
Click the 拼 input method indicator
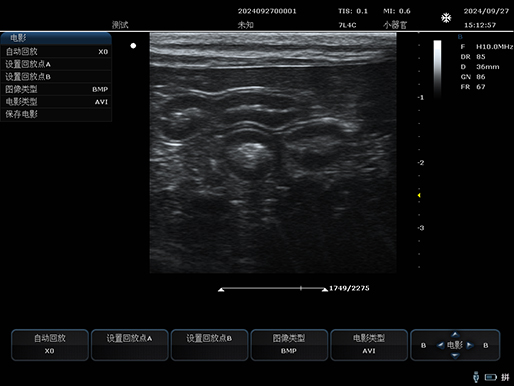click(x=505, y=377)
